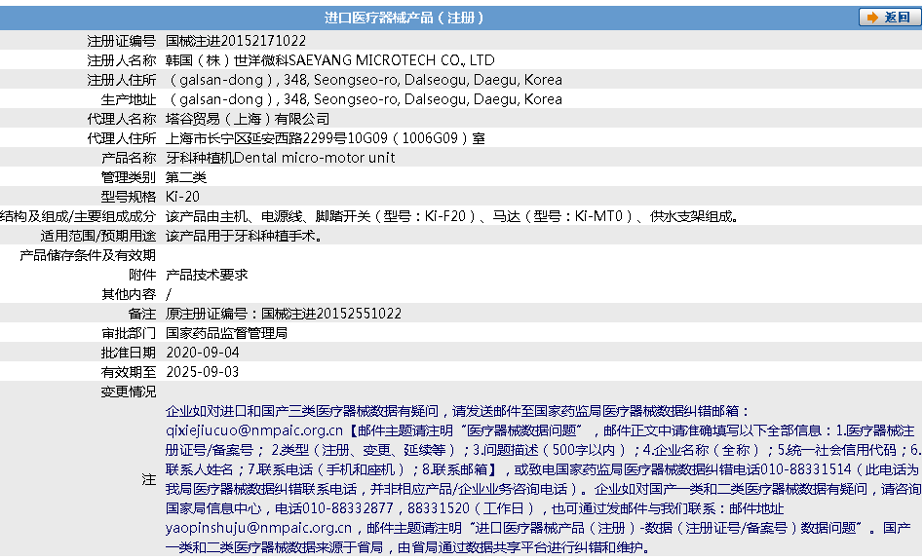Click agent address 上海市长宁区延安西路2299号
This screenshot has height=560, width=924.
pos(256,137)
